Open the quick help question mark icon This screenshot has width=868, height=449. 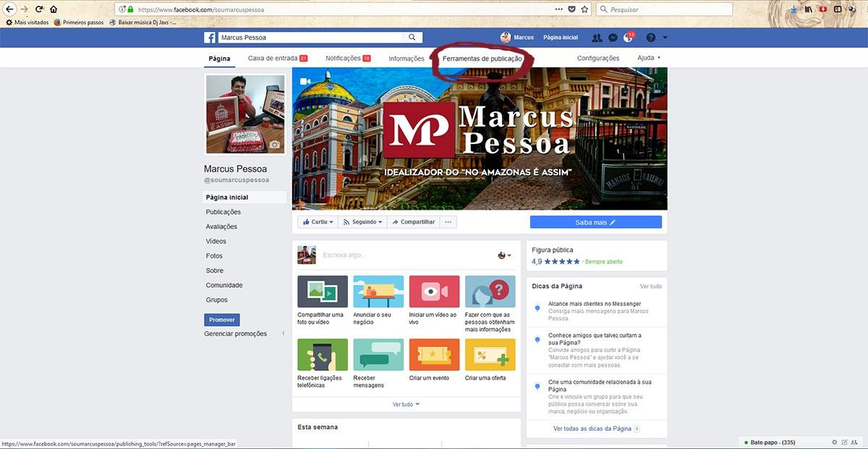[650, 38]
